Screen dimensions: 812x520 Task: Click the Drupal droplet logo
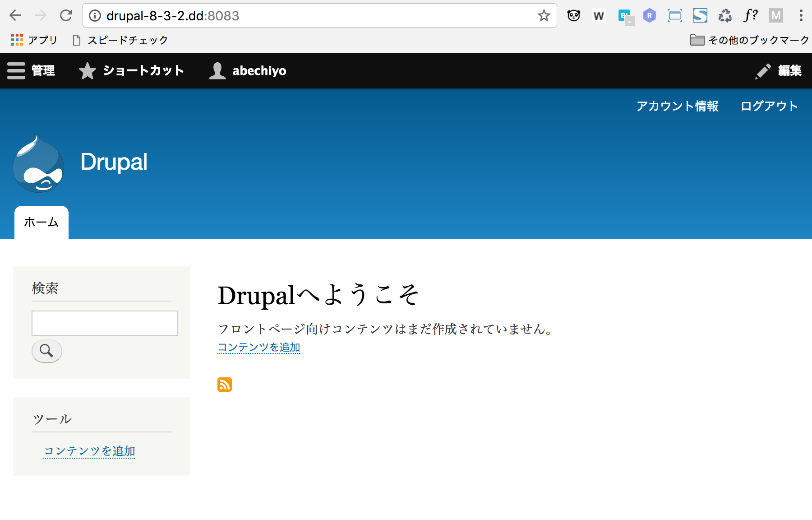[x=38, y=165]
